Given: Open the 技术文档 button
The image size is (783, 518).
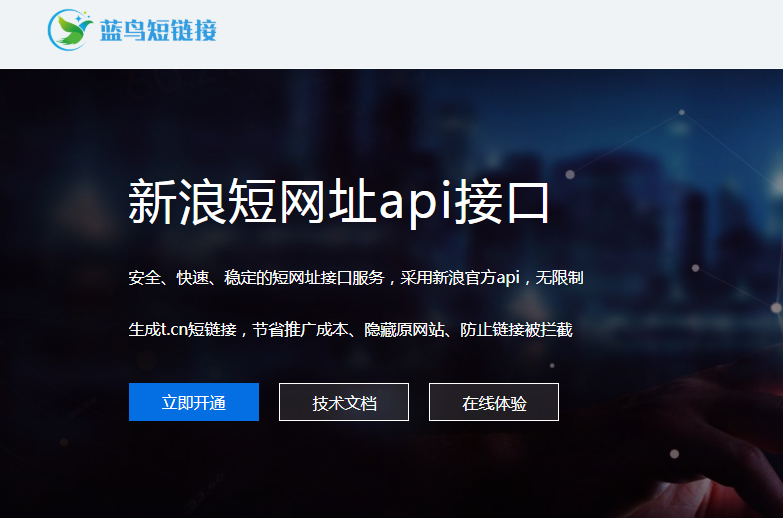Looking at the screenshot, I should (344, 402).
